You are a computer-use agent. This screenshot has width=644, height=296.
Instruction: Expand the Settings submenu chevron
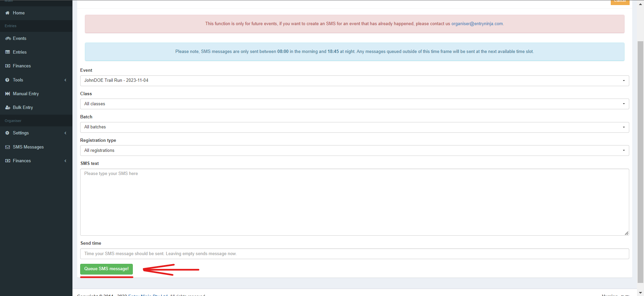point(65,133)
